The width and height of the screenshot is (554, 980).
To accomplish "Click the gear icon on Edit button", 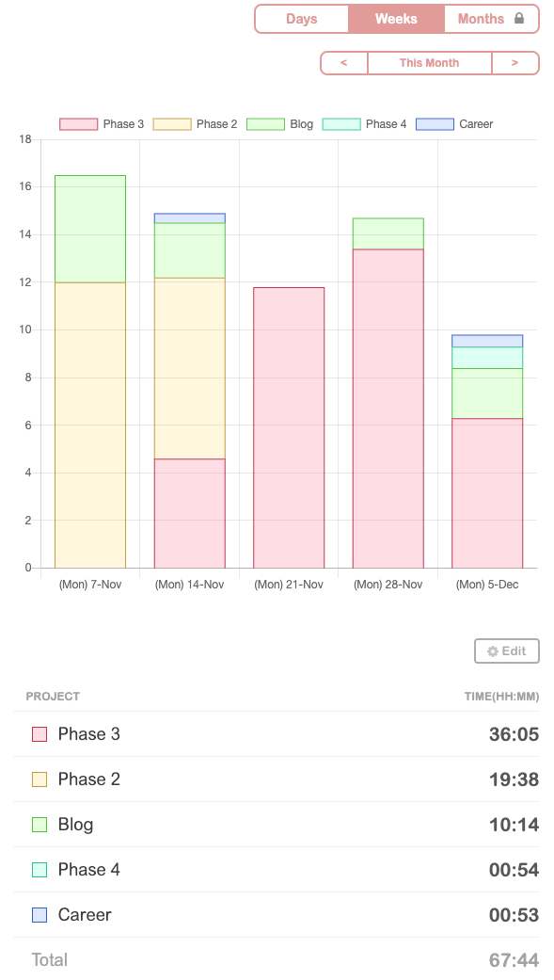I will point(493,651).
